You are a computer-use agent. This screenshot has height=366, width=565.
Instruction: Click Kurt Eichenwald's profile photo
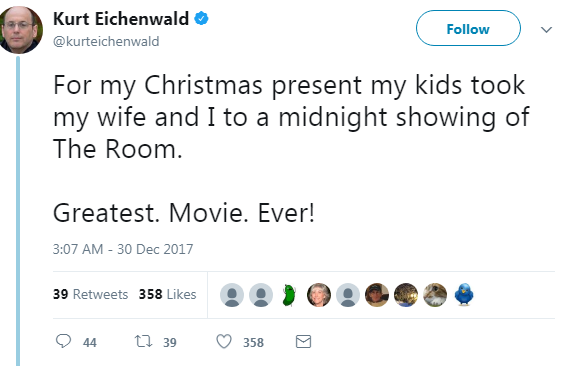coord(20,30)
